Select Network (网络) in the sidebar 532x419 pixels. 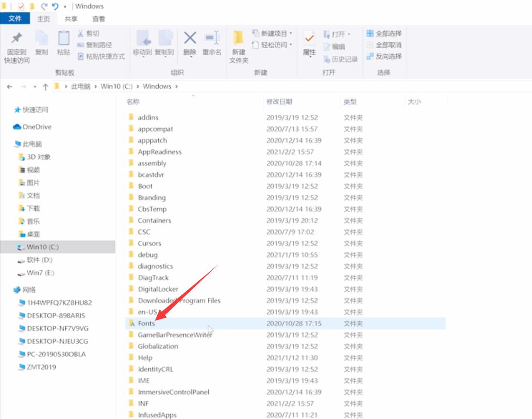(24, 289)
